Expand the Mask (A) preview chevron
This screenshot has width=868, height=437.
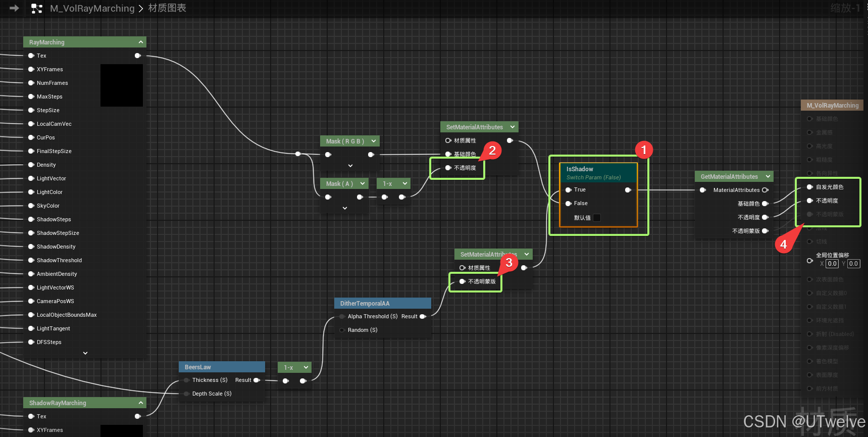[x=345, y=208]
